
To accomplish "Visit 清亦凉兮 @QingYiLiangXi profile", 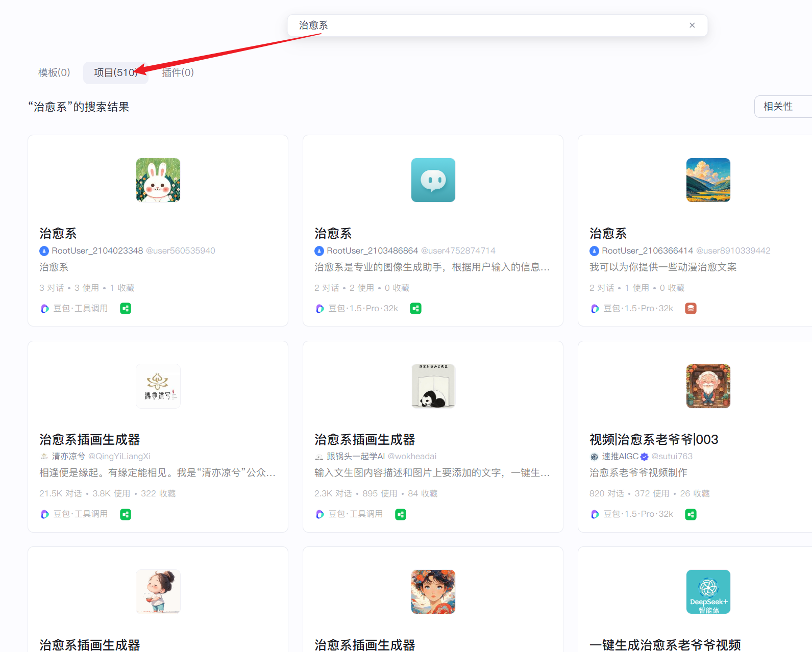I will pyautogui.click(x=101, y=456).
